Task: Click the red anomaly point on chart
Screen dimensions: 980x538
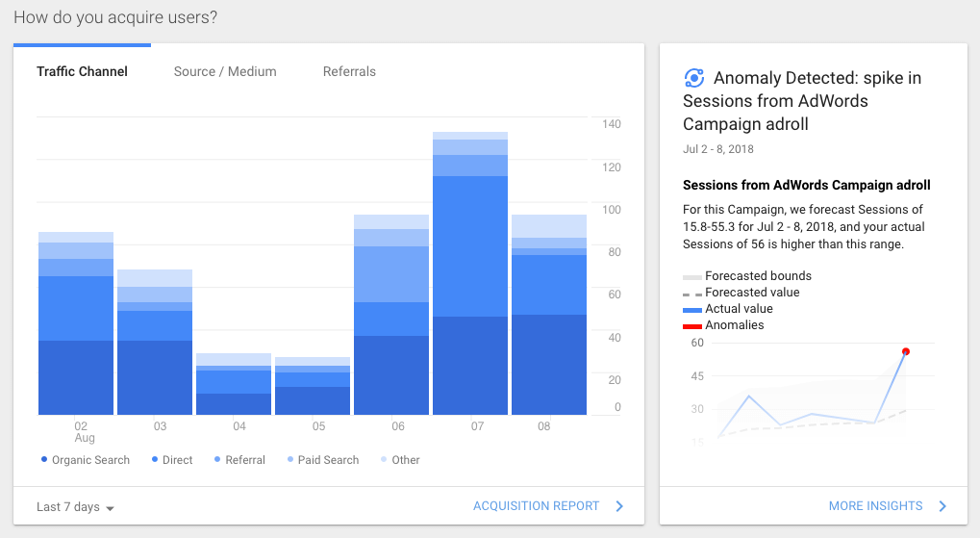Action: pyautogui.click(x=906, y=351)
